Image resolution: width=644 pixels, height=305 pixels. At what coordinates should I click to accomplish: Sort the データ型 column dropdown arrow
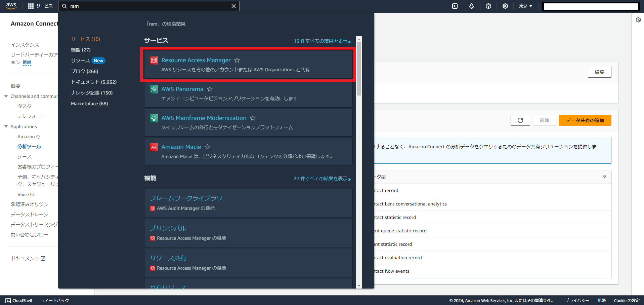click(604, 177)
